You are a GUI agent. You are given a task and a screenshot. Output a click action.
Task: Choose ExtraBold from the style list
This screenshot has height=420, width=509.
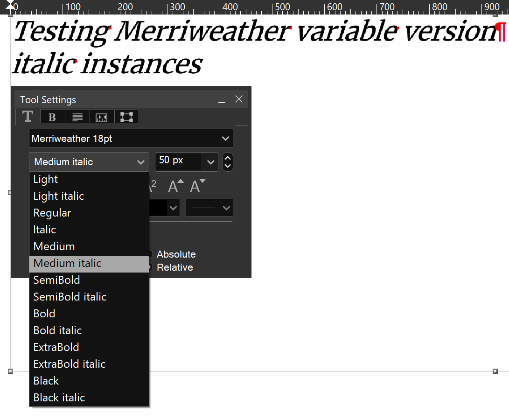[56, 347]
